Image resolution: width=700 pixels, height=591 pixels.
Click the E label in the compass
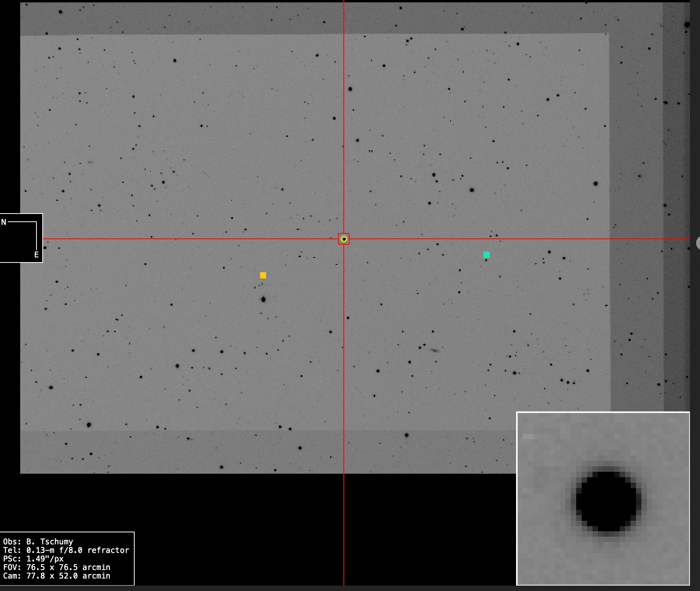point(36,255)
